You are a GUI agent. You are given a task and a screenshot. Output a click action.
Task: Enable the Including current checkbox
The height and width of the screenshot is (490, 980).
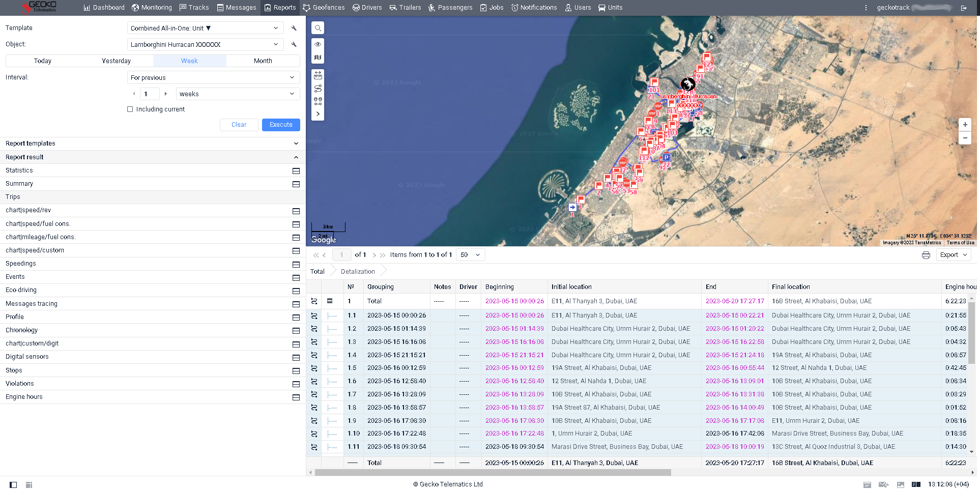[130, 109]
